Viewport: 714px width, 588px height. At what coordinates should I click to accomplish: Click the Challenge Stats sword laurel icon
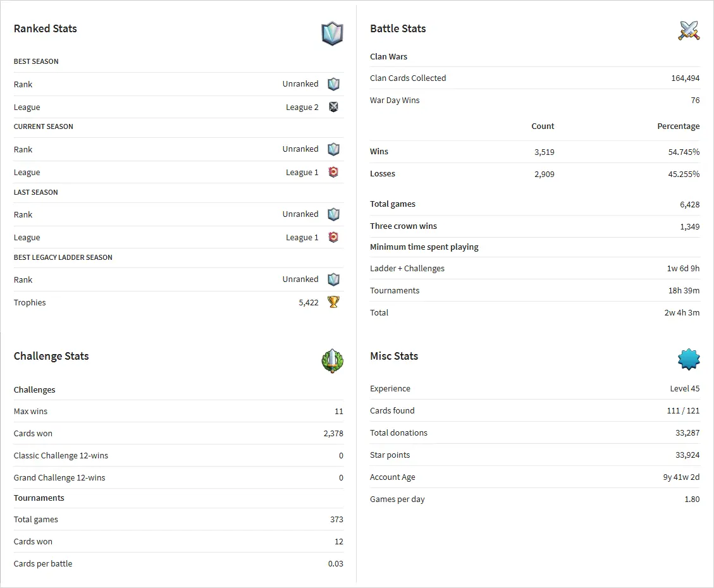tap(332, 361)
